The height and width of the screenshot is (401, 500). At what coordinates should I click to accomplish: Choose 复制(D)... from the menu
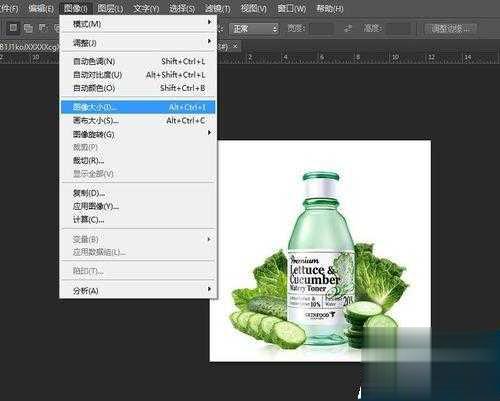138,193
